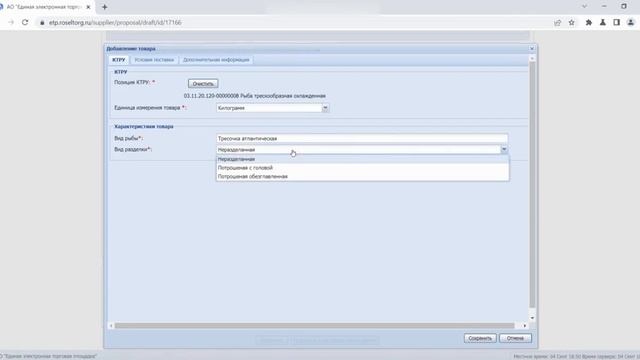Open the Дополнительная информация tab
Viewport: 640px width, 360px height.
tap(216, 60)
